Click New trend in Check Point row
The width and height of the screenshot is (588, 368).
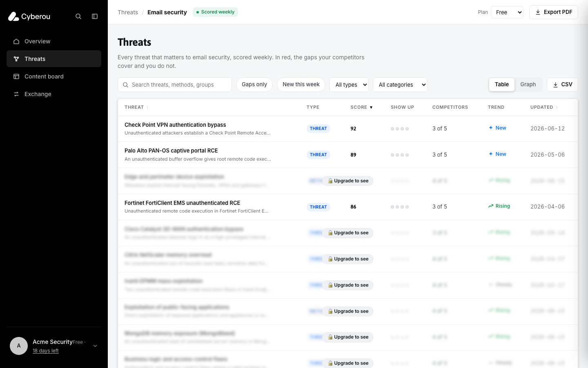[497, 128]
